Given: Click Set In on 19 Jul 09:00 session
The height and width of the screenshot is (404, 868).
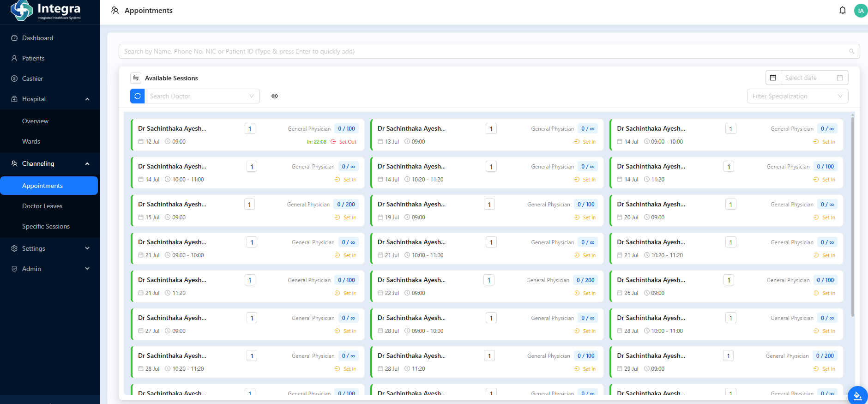Looking at the screenshot, I should [x=585, y=217].
